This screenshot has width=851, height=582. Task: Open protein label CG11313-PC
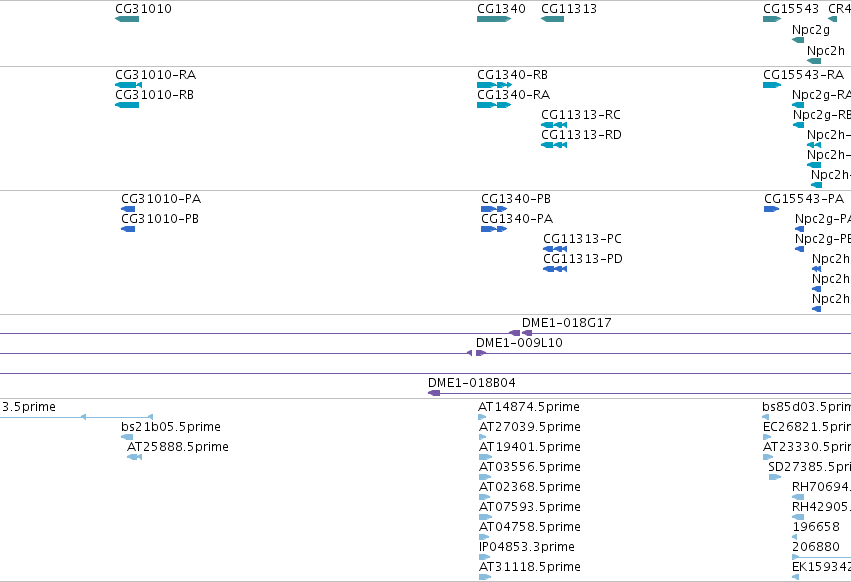(582, 239)
